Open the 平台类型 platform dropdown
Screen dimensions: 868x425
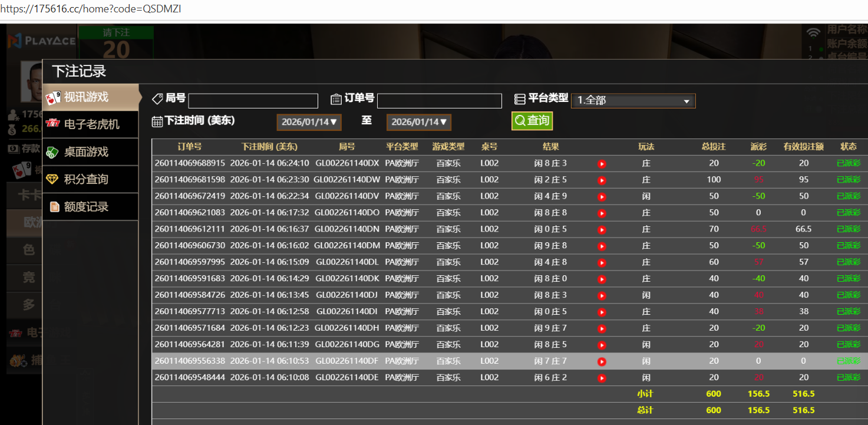(633, 101)
